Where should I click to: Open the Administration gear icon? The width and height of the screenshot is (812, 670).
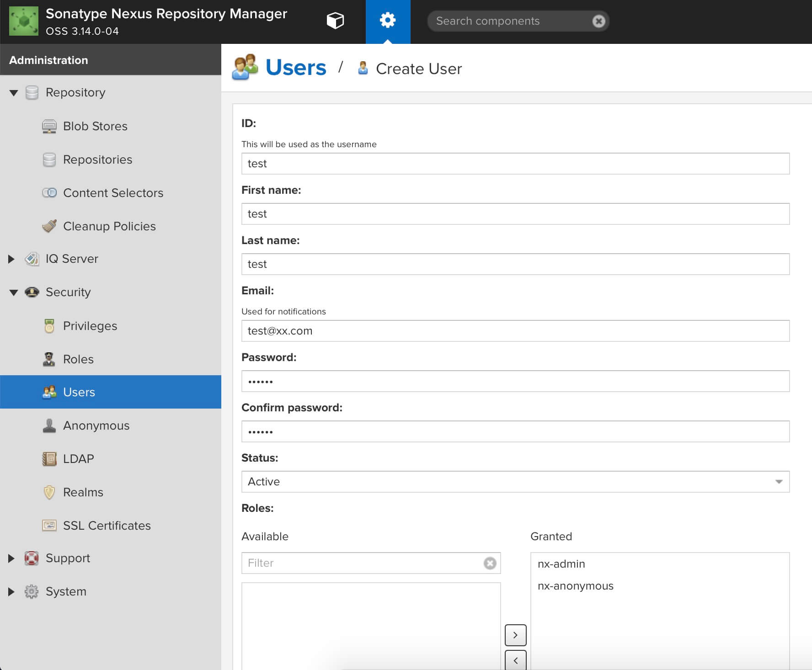[388, 21]
